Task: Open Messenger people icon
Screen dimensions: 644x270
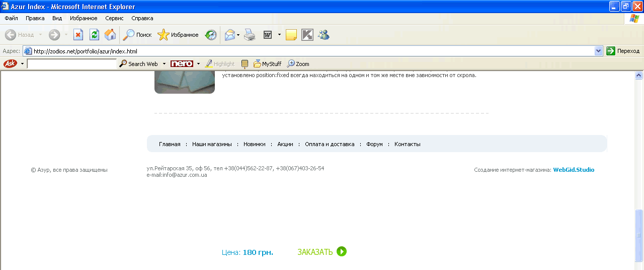Action: [324, 35]
